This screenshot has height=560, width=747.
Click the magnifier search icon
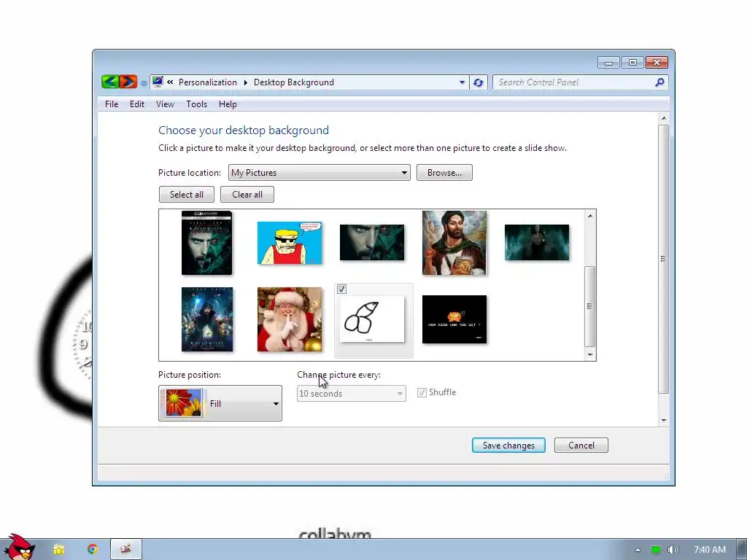[659, 82]
